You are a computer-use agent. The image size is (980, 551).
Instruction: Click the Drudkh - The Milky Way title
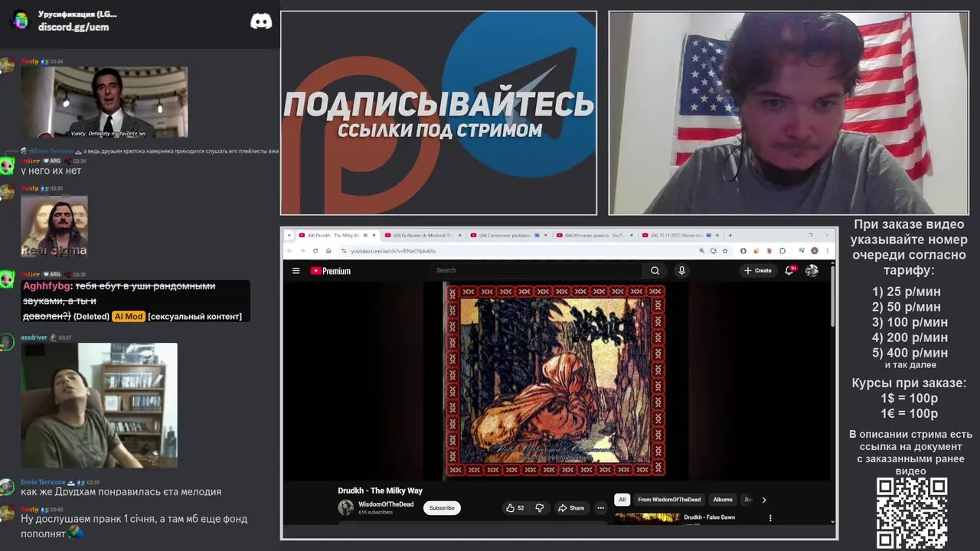coord(380,491)
